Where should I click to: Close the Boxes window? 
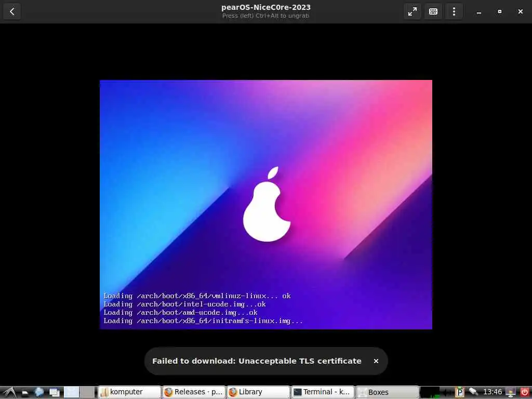521,11
